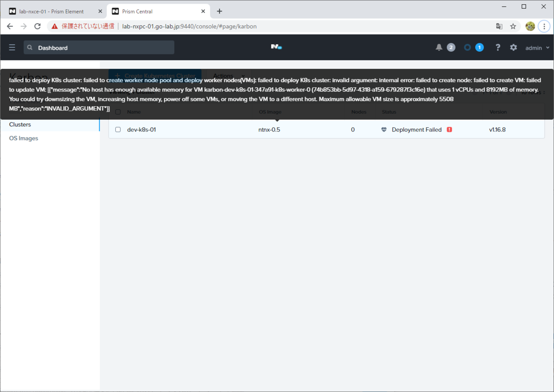Open the browser profile avatar

[x=530, y=26]
